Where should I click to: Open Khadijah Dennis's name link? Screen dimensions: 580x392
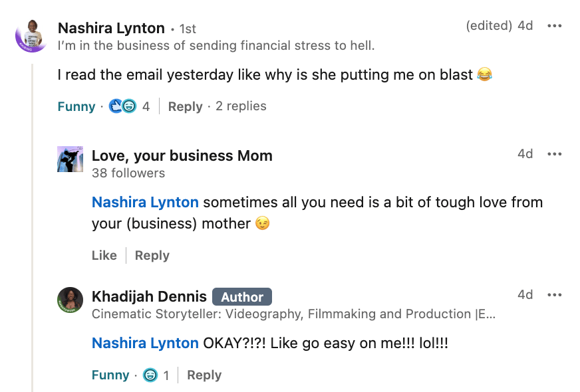pyautogui.click(x=149, y=296)
